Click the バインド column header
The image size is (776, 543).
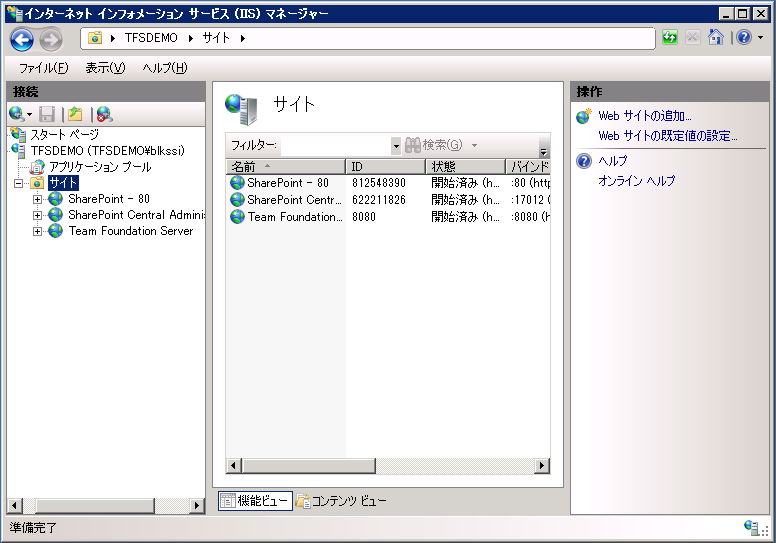click(528, 167)
